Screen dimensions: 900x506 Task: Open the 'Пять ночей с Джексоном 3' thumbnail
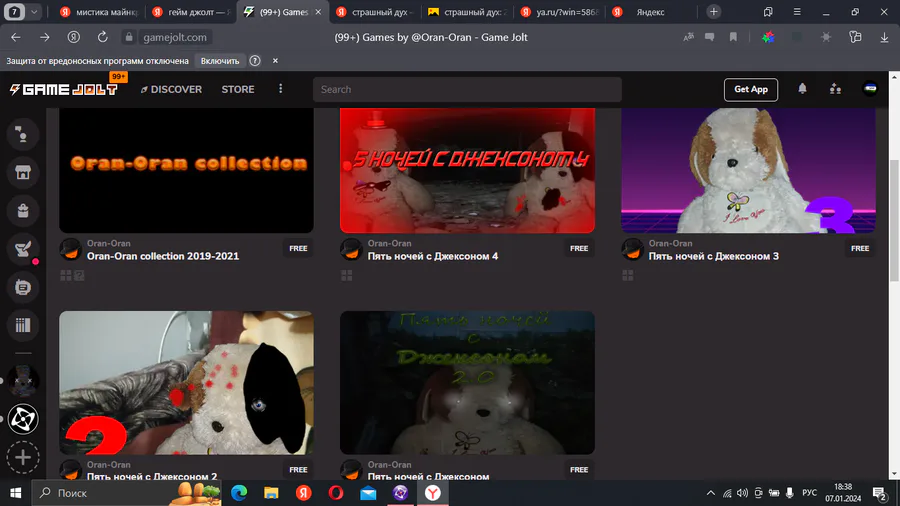click(748, 170)
